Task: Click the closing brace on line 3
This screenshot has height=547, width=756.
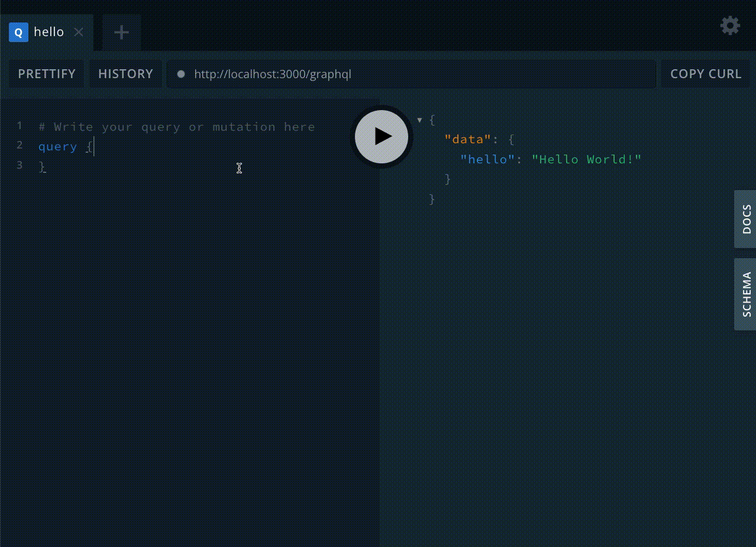Action: point(42,167)
